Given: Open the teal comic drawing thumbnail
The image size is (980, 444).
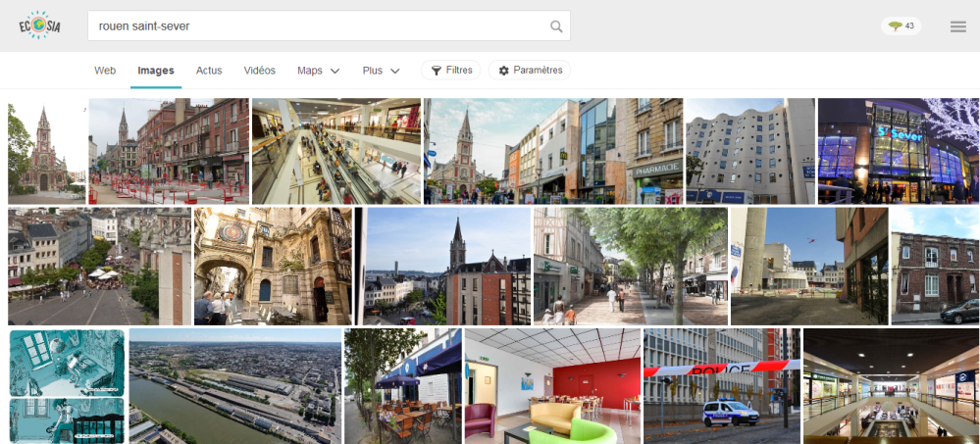Looking at the screenshot, I should pyautogui.click(x=67, y=386).
